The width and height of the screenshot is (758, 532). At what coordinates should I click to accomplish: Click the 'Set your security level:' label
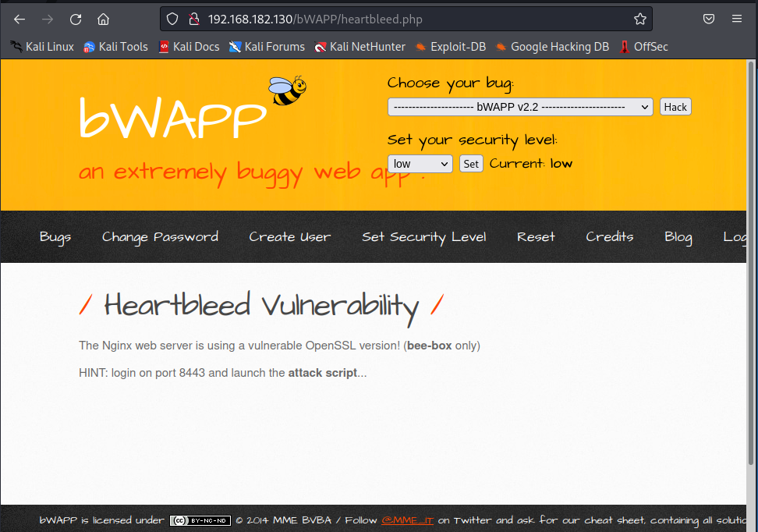coord(473,140)
